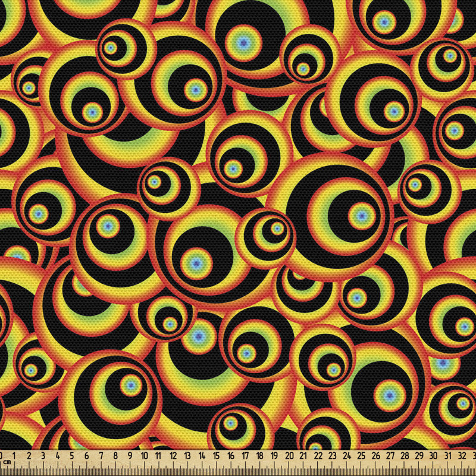This screenshot has width=476, height=476.
Task: Click the ruler number 28
Action: tap(405, 456)
